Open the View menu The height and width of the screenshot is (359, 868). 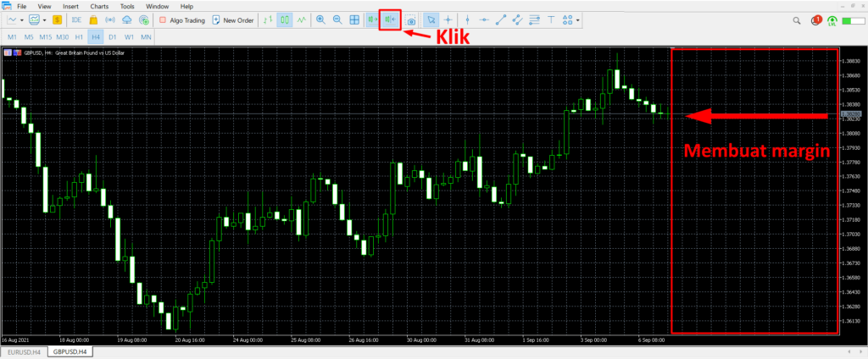tap(45, 7)
